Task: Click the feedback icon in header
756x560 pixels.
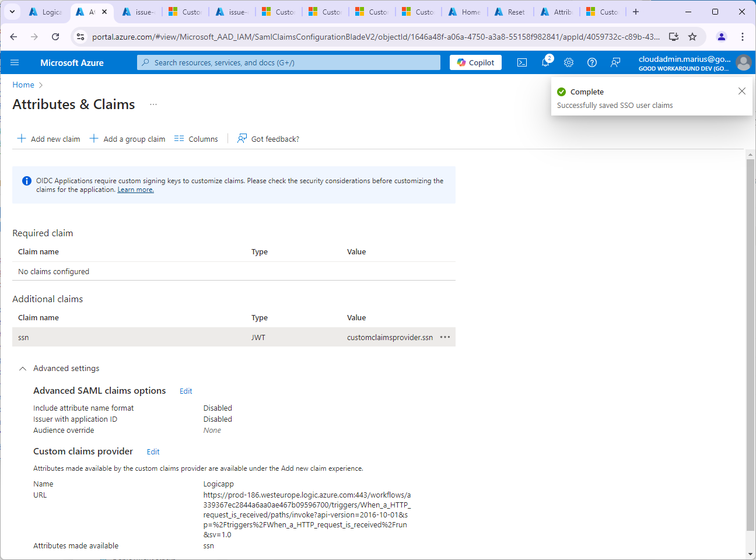Action: coord(615,62)
